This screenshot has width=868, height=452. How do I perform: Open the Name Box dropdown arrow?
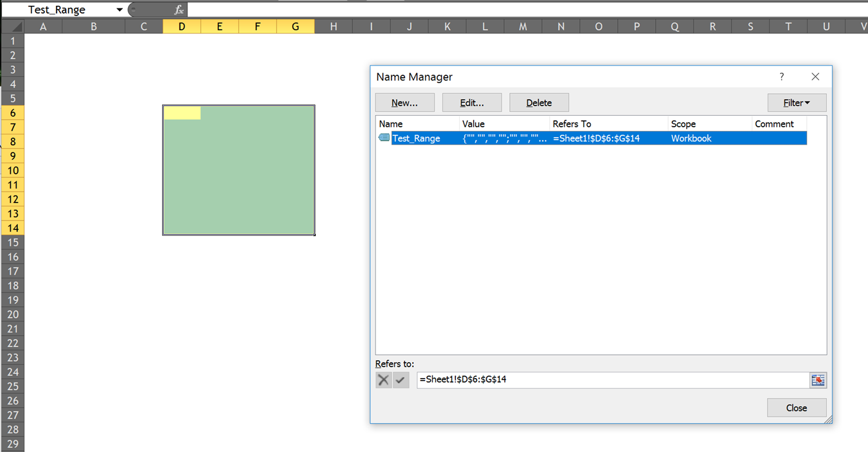[x=119, y=9]
